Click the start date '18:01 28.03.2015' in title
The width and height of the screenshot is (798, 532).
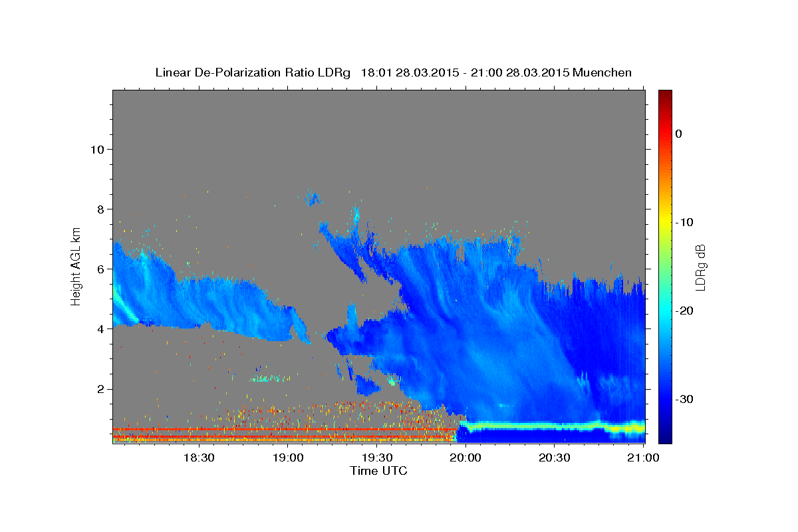[410, 72]
